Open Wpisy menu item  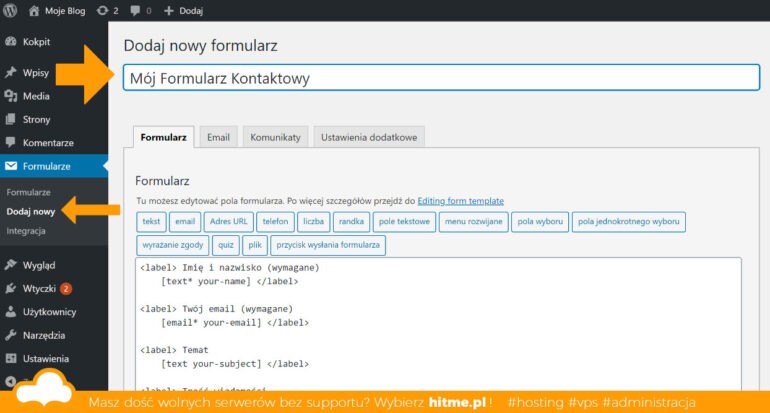click(x=36, y=73)
